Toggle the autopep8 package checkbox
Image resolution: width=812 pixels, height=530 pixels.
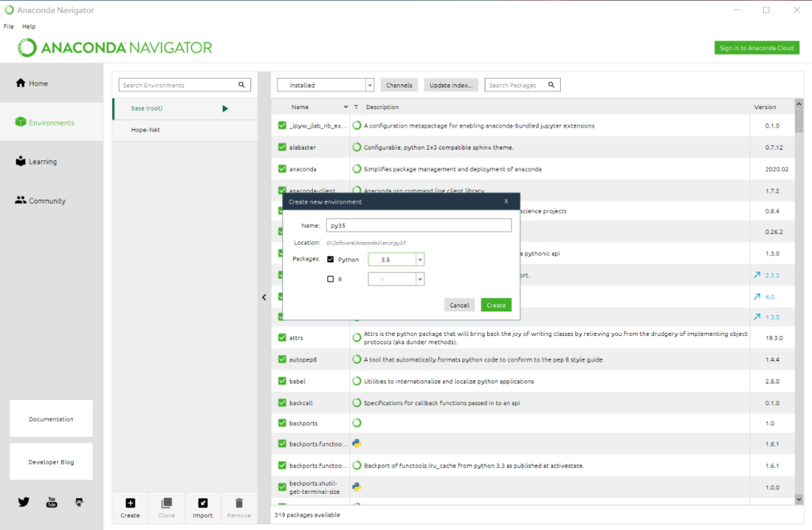(x=282, y=359)
